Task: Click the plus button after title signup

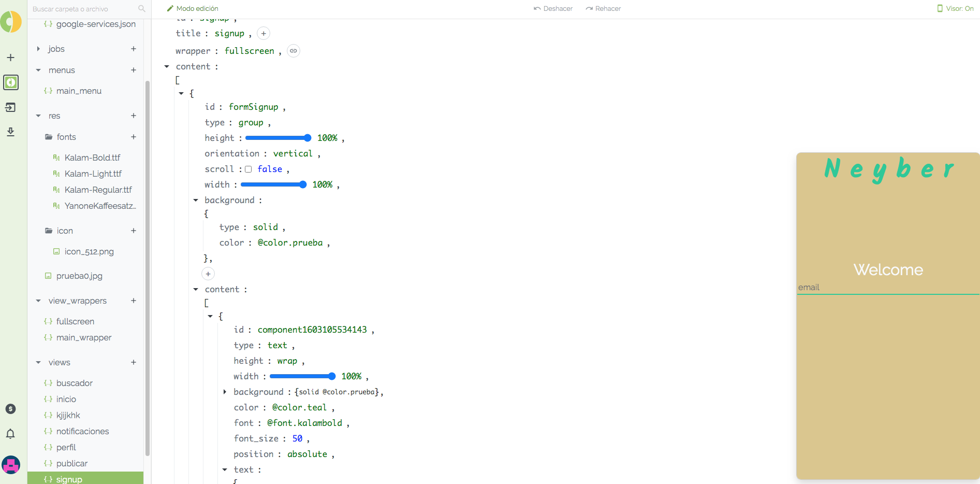Action: (x=264, y=34)
